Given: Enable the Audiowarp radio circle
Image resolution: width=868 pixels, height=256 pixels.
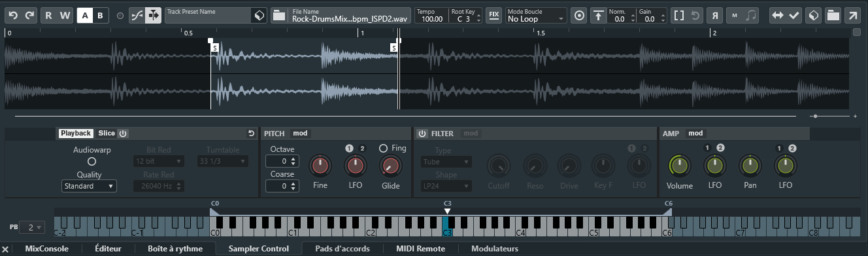Looking at the screenshot, I should pos(92,161).
